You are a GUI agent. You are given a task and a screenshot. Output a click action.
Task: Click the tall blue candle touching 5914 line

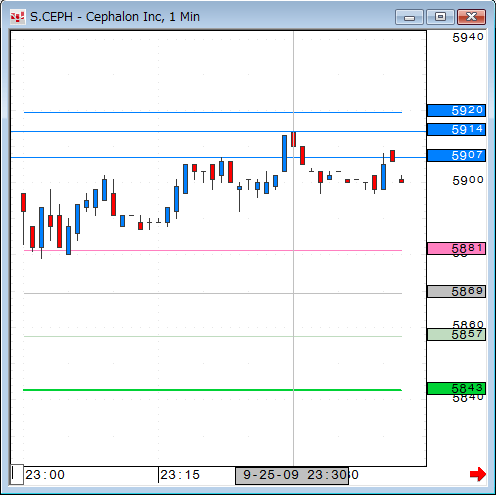coord(284,153)
